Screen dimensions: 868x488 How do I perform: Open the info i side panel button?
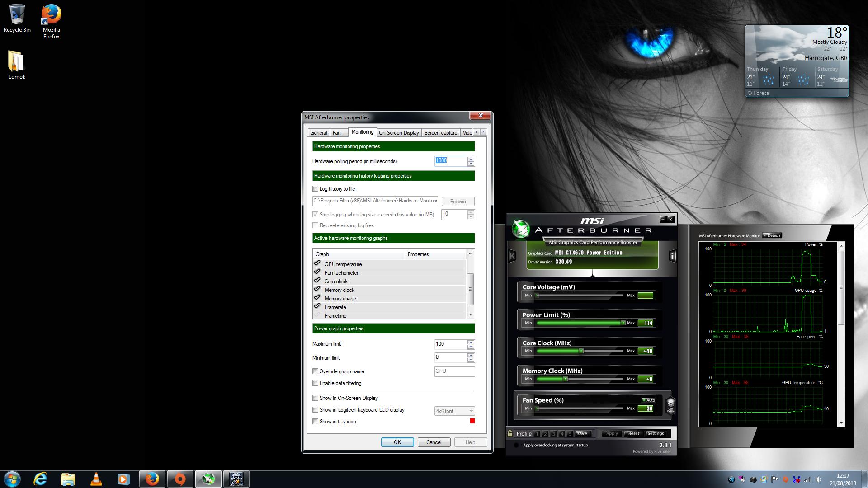[672, 256]
